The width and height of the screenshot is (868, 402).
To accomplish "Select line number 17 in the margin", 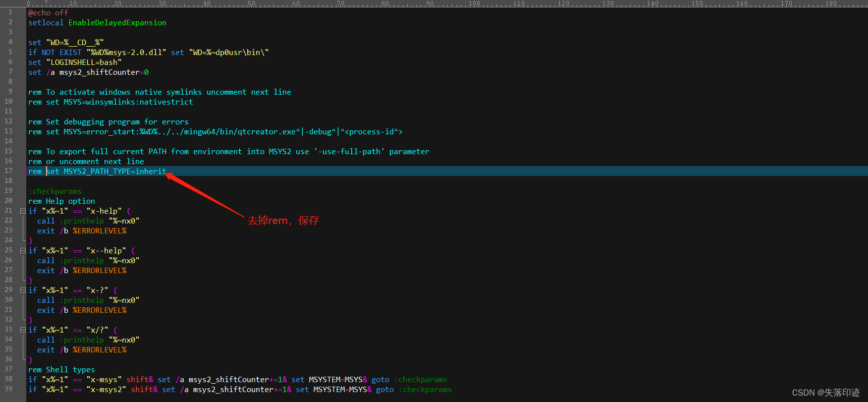I will pyautogui.click(x=8, y=171).
